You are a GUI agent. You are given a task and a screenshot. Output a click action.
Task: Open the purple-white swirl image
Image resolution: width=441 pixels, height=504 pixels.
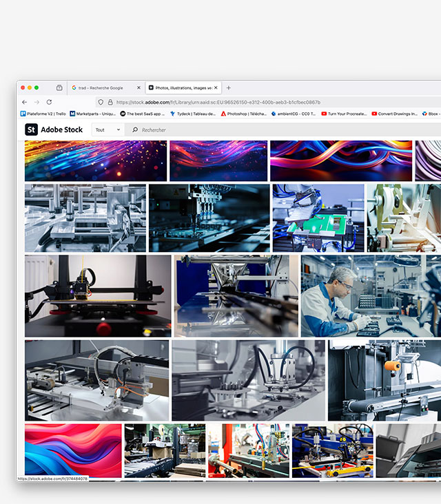tap(428, 160)
